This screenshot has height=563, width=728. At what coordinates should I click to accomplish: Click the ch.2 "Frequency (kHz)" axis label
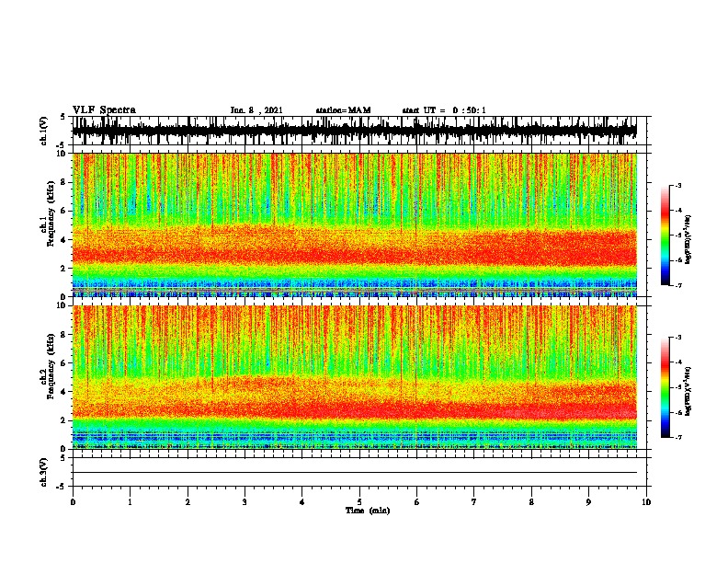coord(51,366)
